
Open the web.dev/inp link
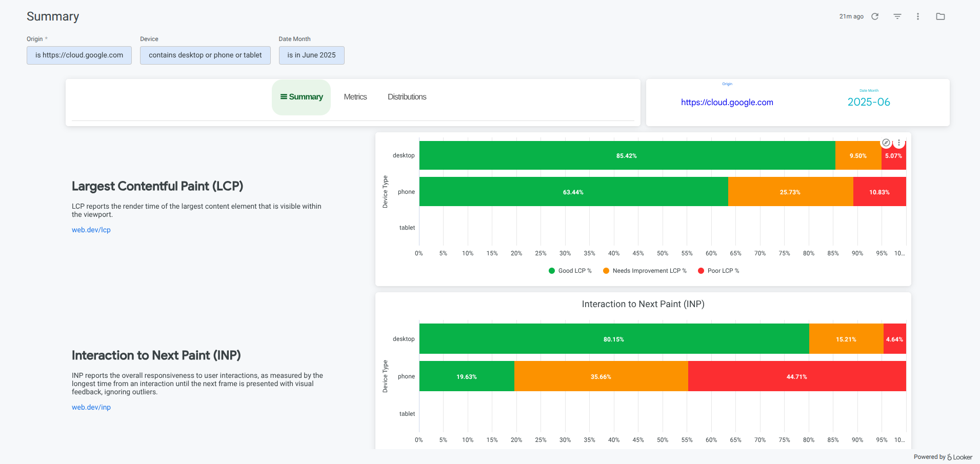tap(91, 407)
